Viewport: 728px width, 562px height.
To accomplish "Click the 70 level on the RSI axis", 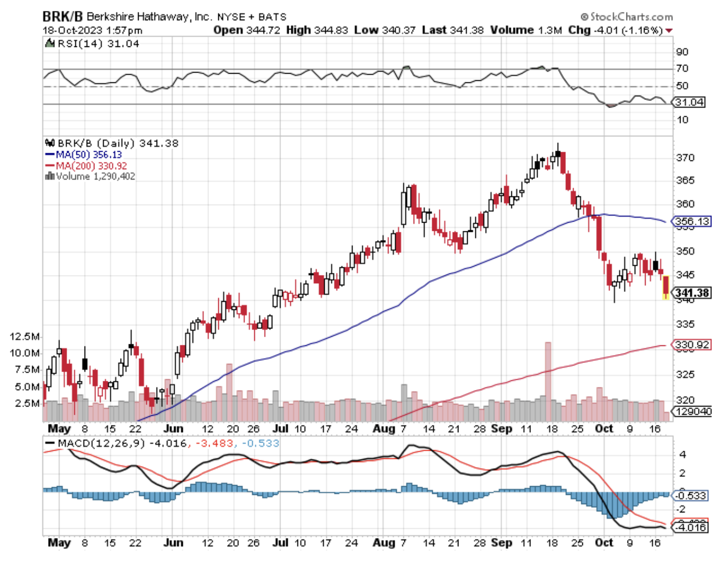I will [682, 69].
